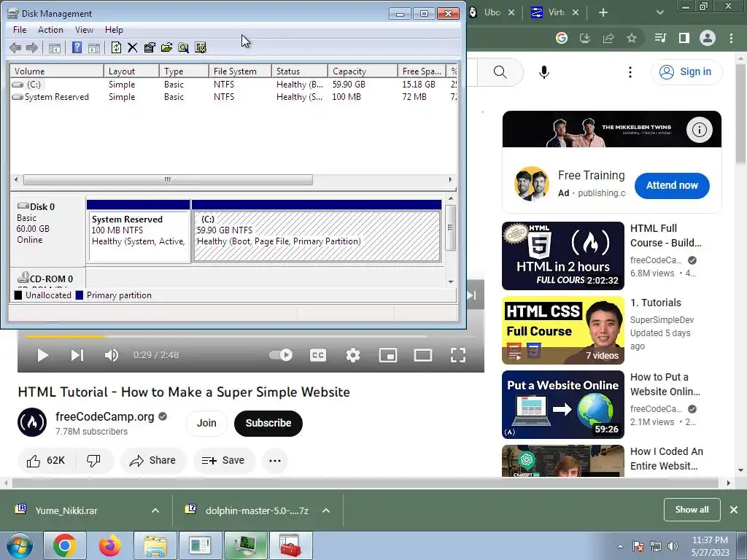Toggle closed captions CC button

(x=318, y=355)
